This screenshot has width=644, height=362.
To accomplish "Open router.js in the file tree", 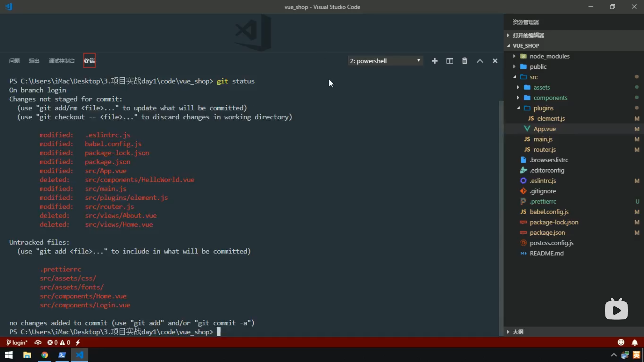I will [x=544, y=149].
